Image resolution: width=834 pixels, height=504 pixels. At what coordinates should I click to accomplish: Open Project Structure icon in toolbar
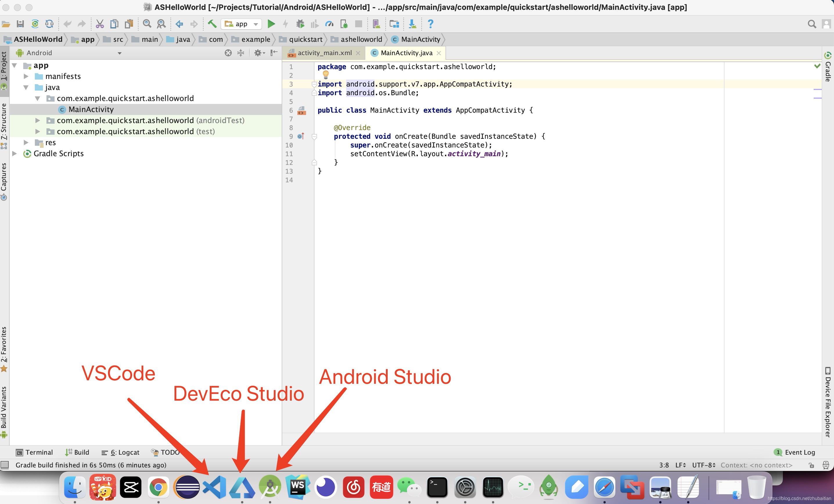pos(394,24)
